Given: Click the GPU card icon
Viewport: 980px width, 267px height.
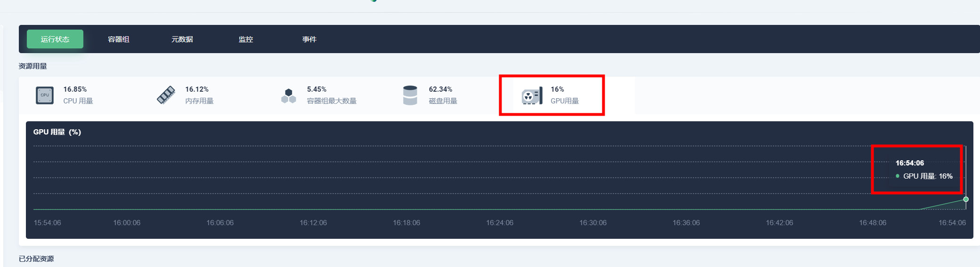Looking at the screenshot, I should click(532, 96).
